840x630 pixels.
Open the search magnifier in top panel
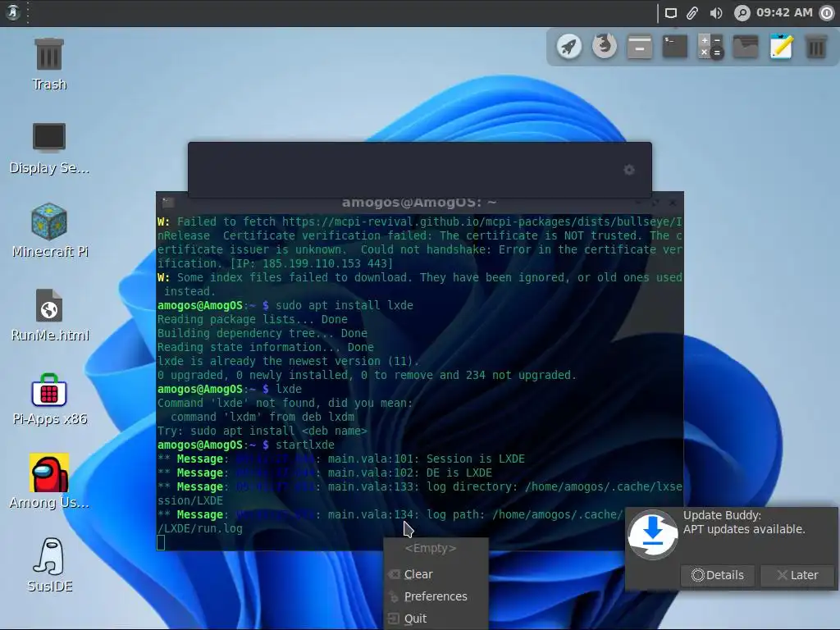pos(742,13)
